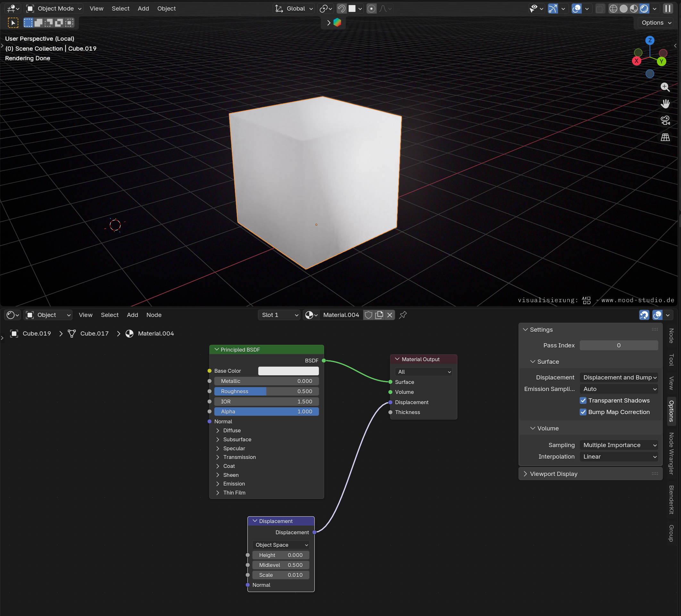
Task: Switch perspective/orthographic grid icon
Action: [x=665, y=137]
